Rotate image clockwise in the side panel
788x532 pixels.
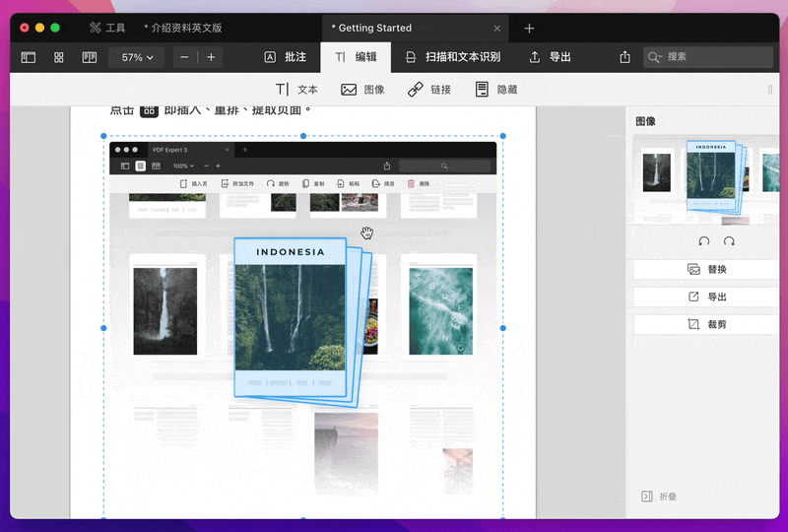coord(729,241)
